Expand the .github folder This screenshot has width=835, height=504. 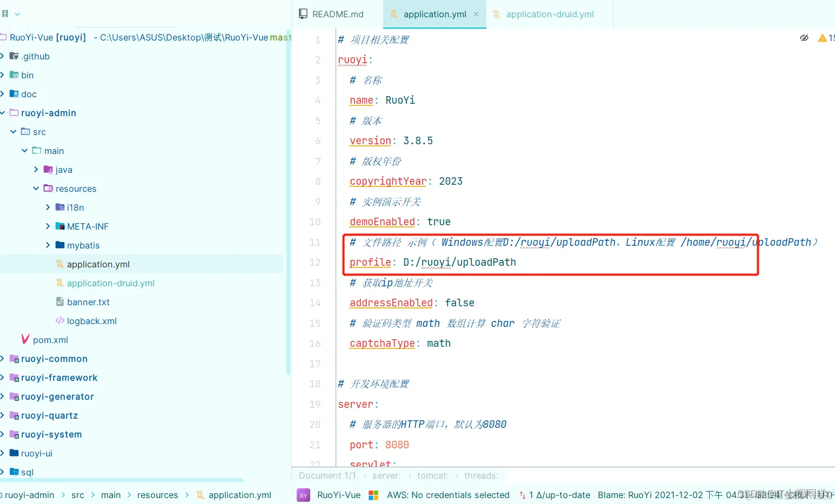tap(3, 56)
